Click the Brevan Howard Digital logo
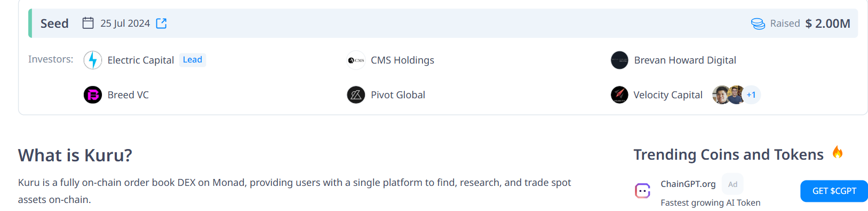This screenshot has width=868, height=211. click(619, 60)
